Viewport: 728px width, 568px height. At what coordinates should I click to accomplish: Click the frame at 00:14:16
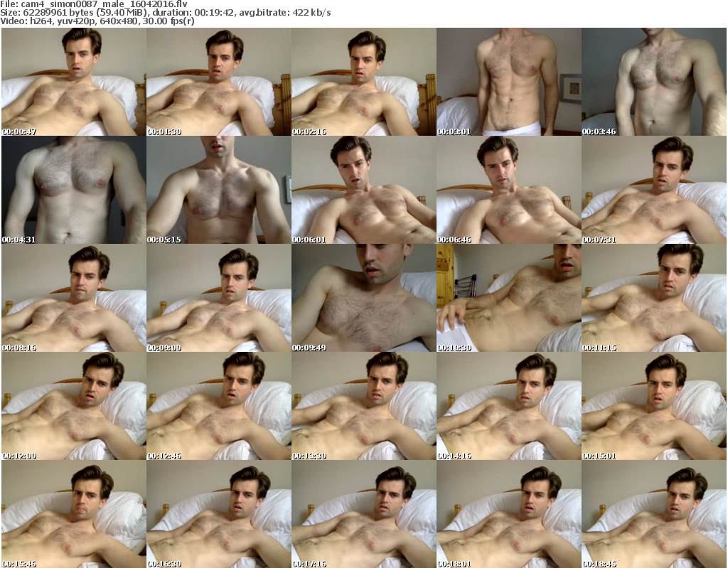[509, 407]
